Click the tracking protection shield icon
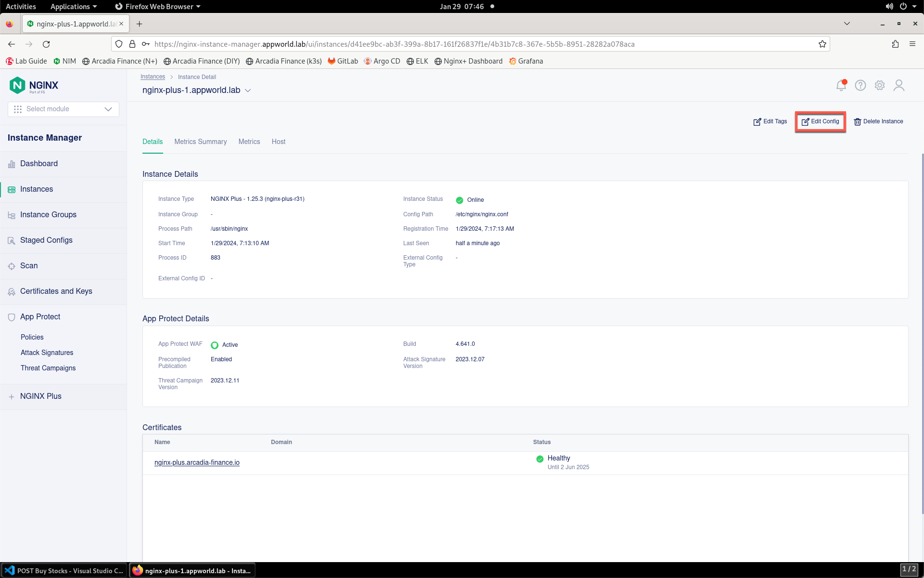 tap(119, 44)
